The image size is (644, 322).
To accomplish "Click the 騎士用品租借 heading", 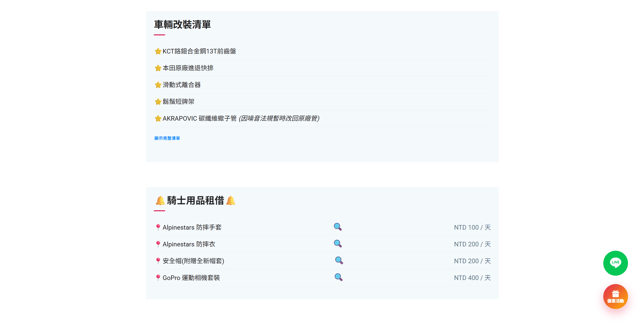I will click(196, 201).
